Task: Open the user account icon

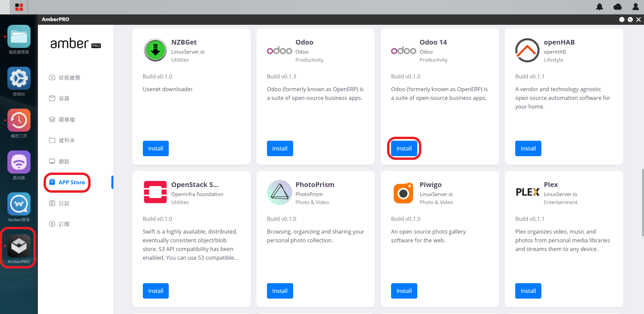Action: (636, 7)
